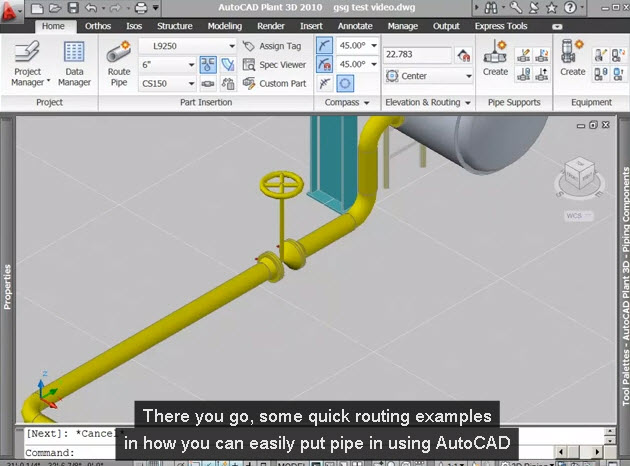Click the Open file icon
The width and height of the screenshot is (630, 466).
(55, 8)
